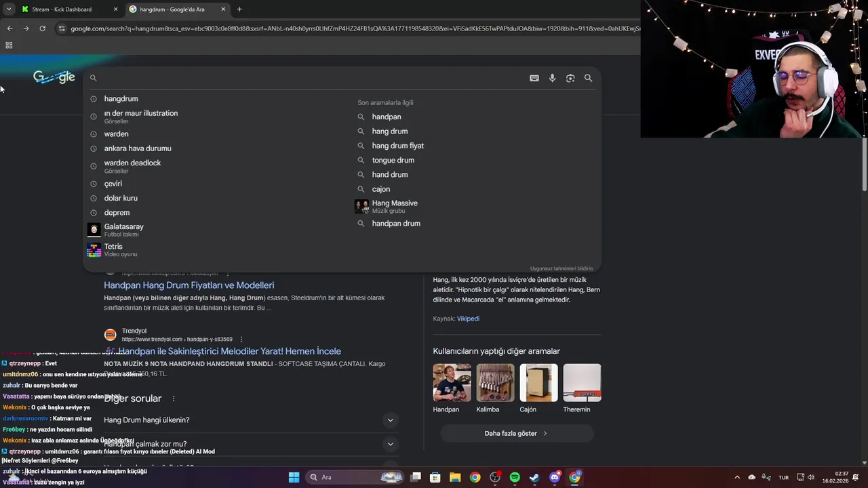Image resolution: width=868 pixels, height=488 pixels.
Task: Open a new browser tab
Action: pos(239,9)
